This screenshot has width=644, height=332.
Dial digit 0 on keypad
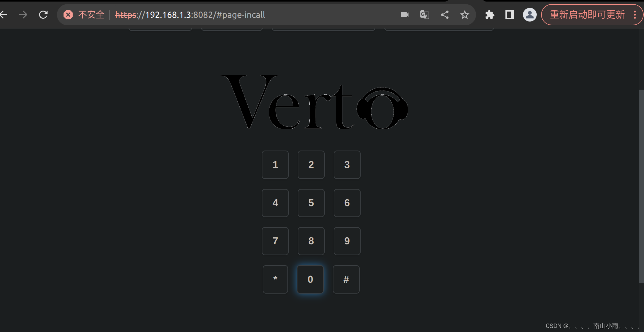point(310,279)
